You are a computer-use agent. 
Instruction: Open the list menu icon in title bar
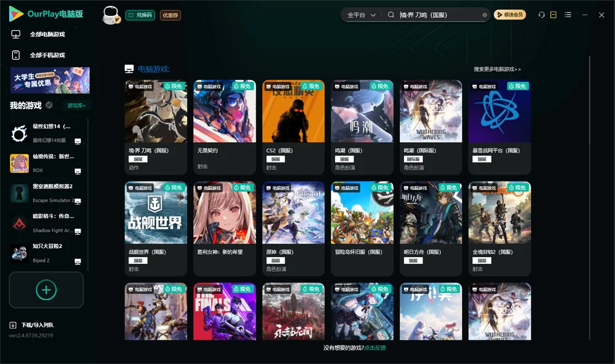(568, 15)
